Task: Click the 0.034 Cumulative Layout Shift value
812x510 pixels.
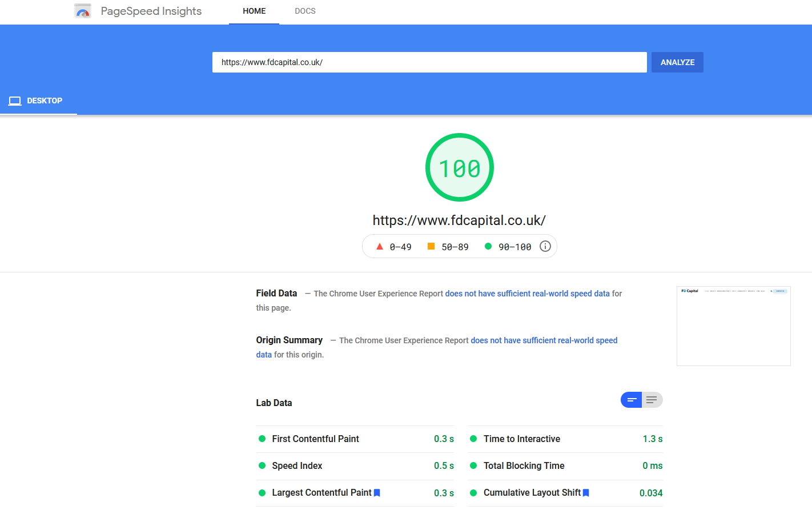Action: coord(651,493)
